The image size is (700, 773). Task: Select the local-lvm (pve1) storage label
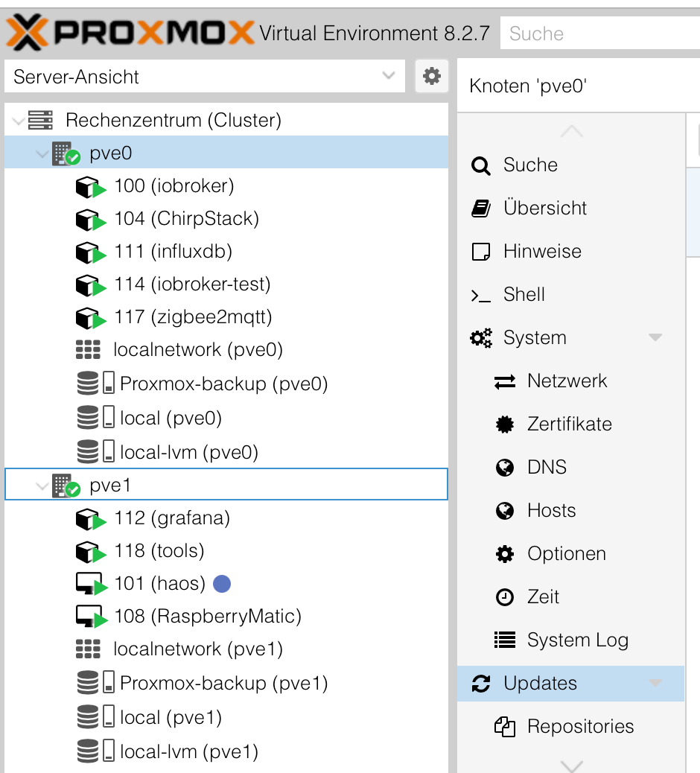tap(189, 752)
